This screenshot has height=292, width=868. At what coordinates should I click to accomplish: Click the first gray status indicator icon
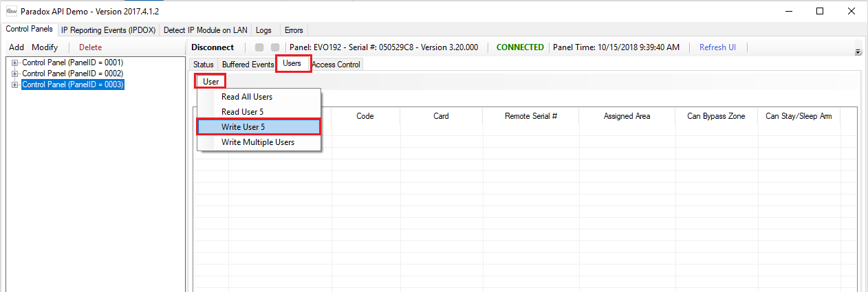[x=259, y=47]
